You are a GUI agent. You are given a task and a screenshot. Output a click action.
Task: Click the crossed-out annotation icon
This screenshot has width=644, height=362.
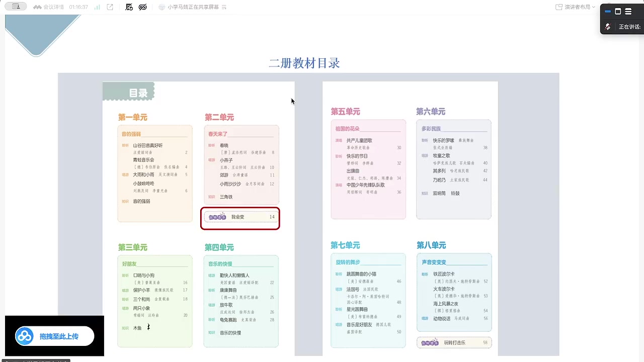(x=129, y=7)
